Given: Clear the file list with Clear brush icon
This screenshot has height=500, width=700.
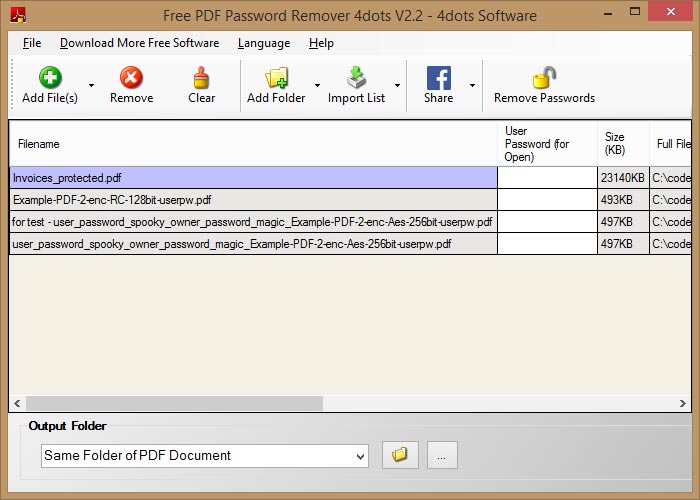Looking at the screenshot, I should tap(201, 78).
